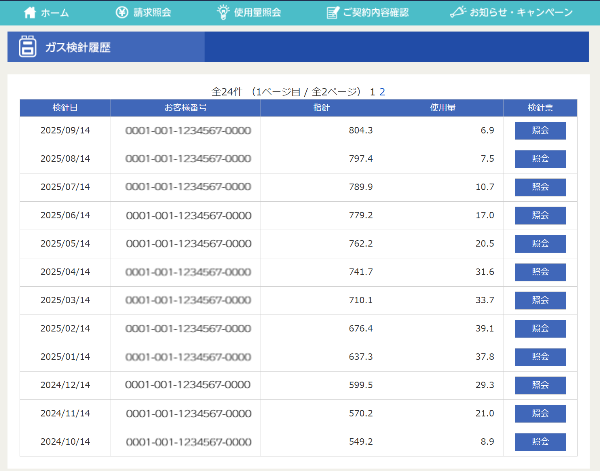Click the gas meter icon beside ガス検針履歴
The image size is (600, 471).
pyautogui.click(x=28, y=48)
